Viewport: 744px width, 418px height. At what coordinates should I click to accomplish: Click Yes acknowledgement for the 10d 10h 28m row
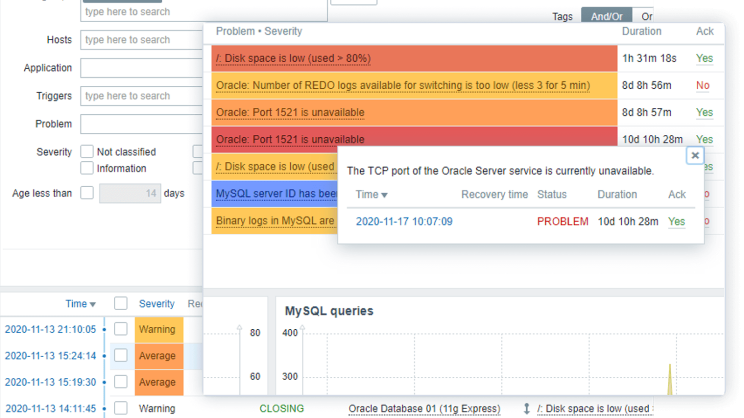pyautogui.click(x=704, y=139)
